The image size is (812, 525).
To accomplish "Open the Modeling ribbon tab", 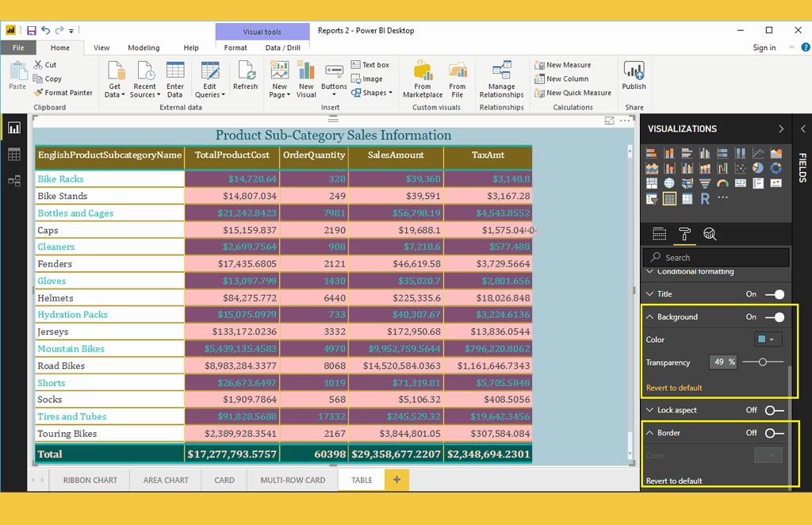I will (x=144, y=48).
